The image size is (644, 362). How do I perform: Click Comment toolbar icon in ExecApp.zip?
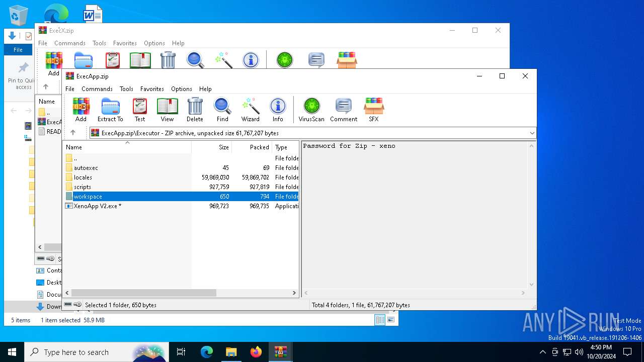point(344,110)
